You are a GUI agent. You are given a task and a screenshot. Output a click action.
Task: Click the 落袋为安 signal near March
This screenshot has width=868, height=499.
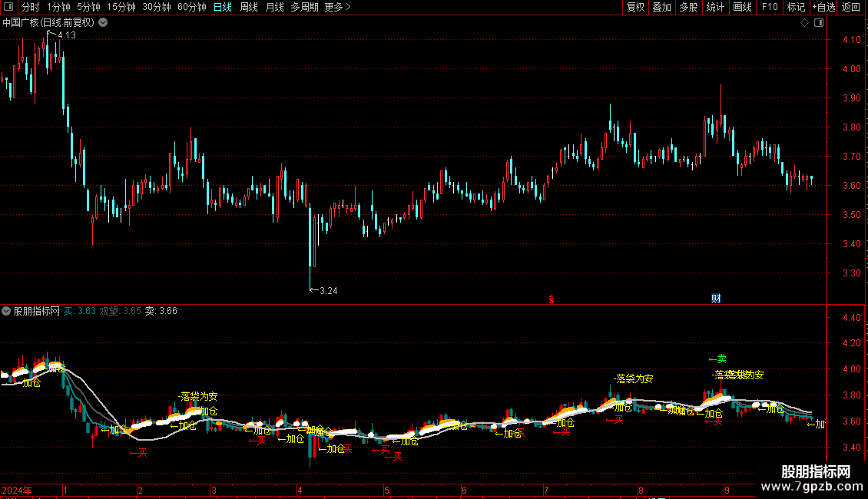198,396
